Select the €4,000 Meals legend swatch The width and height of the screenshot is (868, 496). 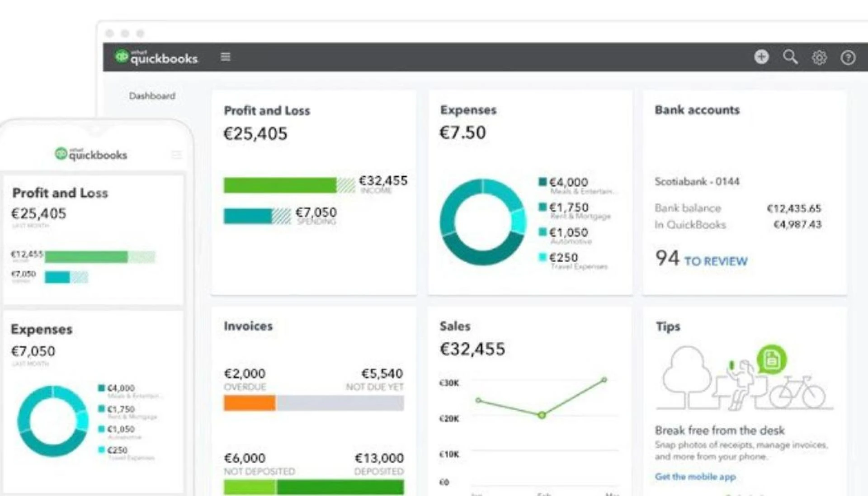click(542, 182)
